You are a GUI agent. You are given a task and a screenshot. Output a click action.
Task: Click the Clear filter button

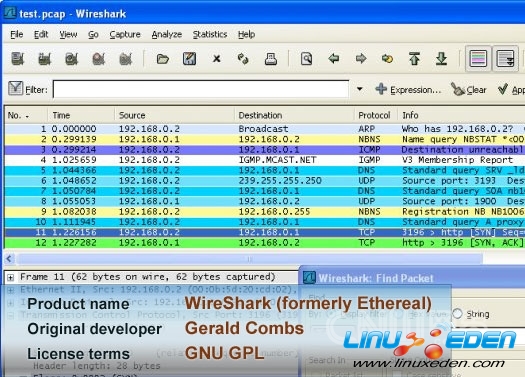[469, 90]
